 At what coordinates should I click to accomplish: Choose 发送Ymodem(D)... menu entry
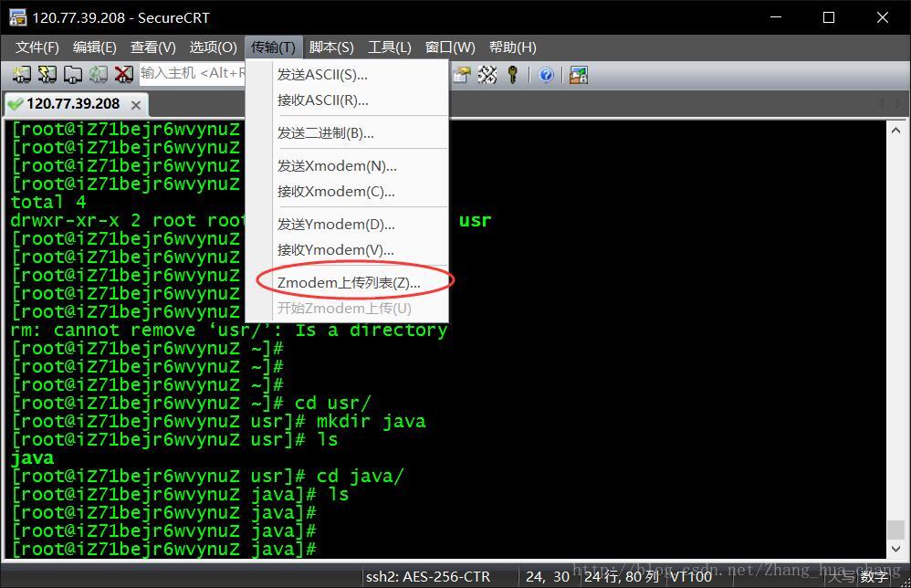(x=347, y=225)
